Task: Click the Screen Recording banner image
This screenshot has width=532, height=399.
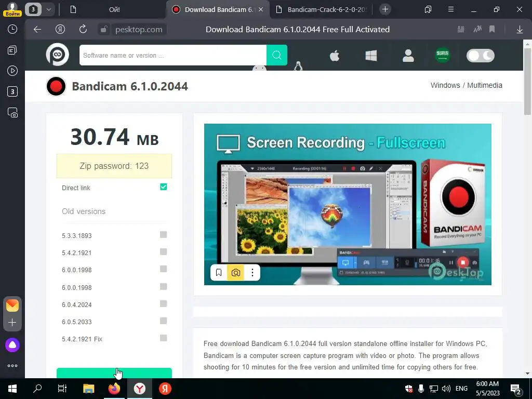Action: [x=348, y=204]
